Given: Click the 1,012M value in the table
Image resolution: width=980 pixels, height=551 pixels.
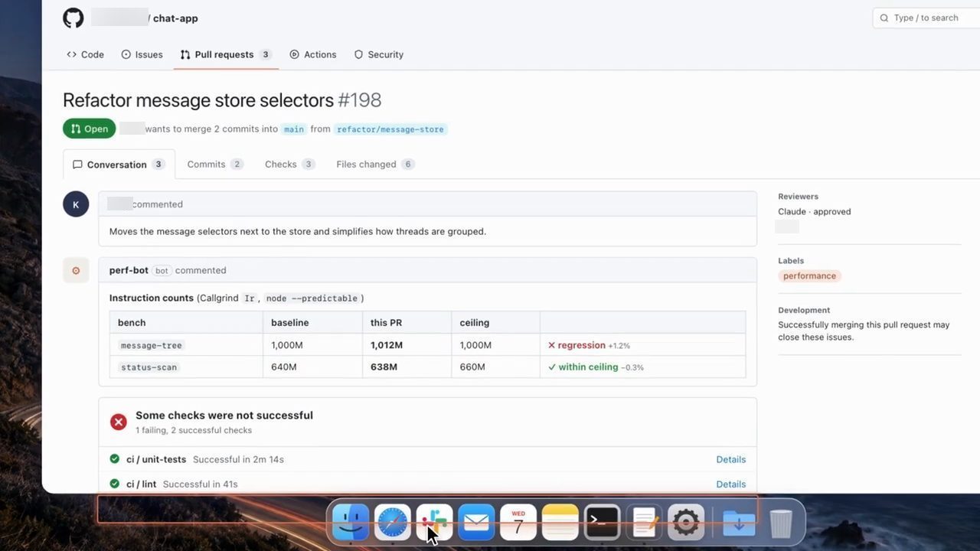Looking at the screenshot, I should pos(387,345).
